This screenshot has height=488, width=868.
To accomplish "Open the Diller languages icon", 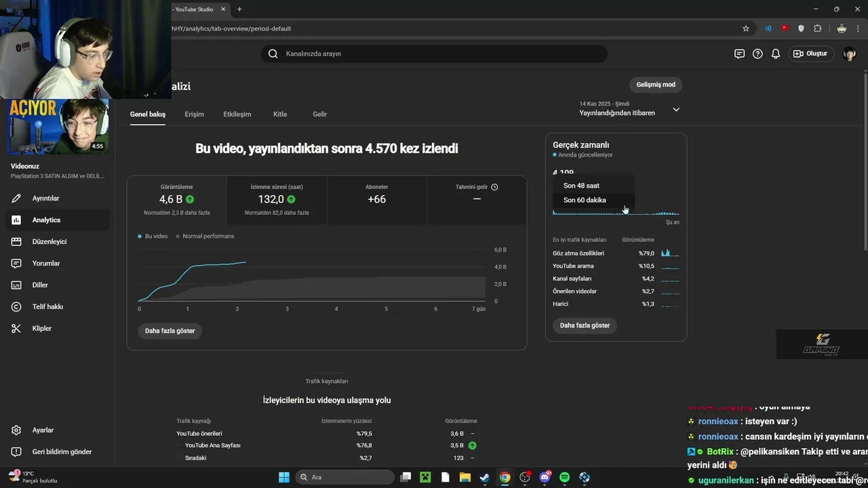I will click(16, 285).
